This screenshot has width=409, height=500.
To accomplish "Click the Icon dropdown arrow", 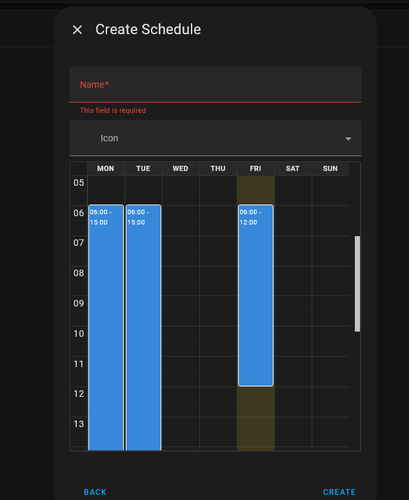I will click(x=348, y=139).
